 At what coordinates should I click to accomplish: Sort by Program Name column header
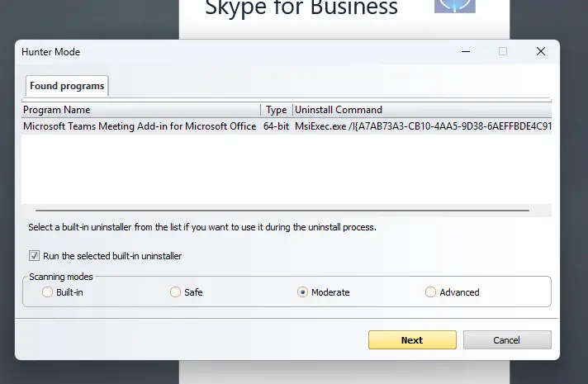[140, 110]
